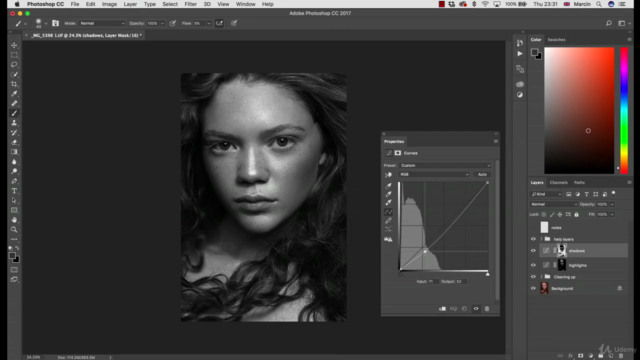
Task: Expand the Cleaning up group
Action: coord(542,277)
